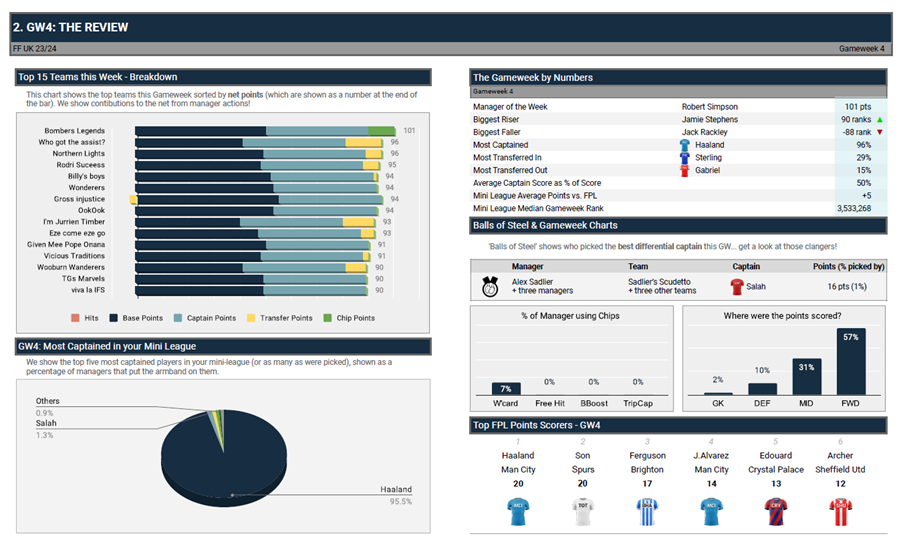Click the blue shirt icon next to Sterling

(685, 158)
